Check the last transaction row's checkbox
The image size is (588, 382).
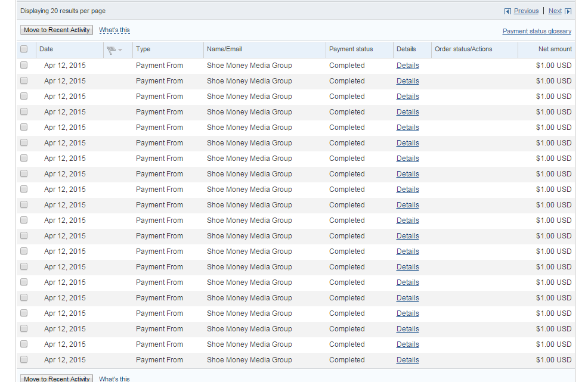tap(24, 359)
